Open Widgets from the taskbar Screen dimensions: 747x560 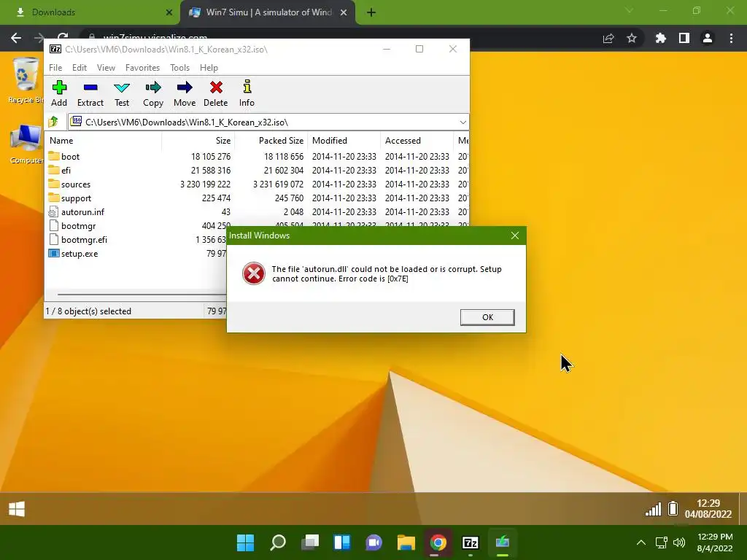pos(342,542)
